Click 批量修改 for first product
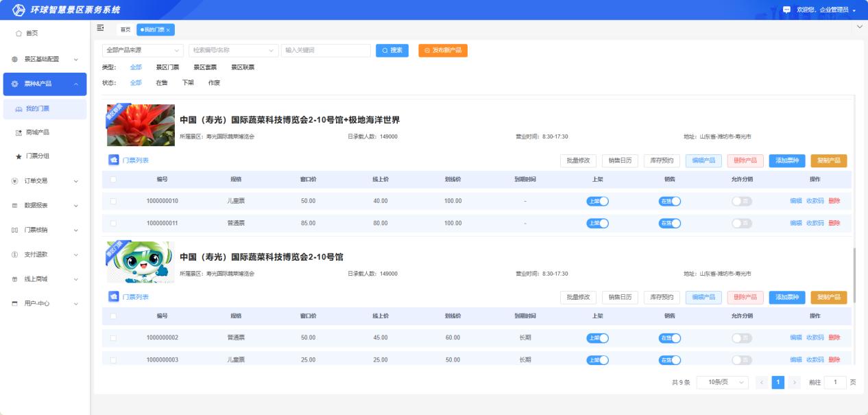Image resolution: width=868 pixels, height=415 pixels. pos(579,161)
